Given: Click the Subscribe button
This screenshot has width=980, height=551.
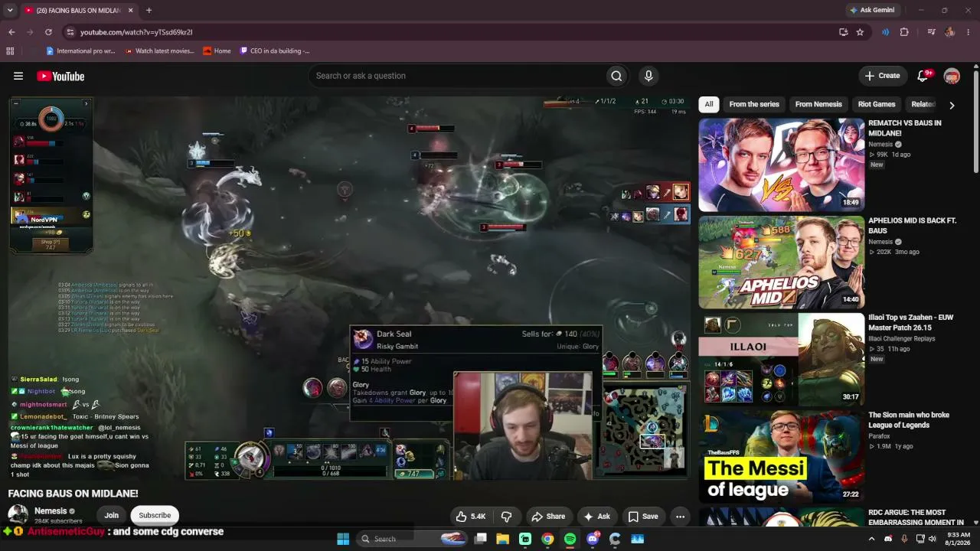Looking at the screenshot, I should click(155, 515).
